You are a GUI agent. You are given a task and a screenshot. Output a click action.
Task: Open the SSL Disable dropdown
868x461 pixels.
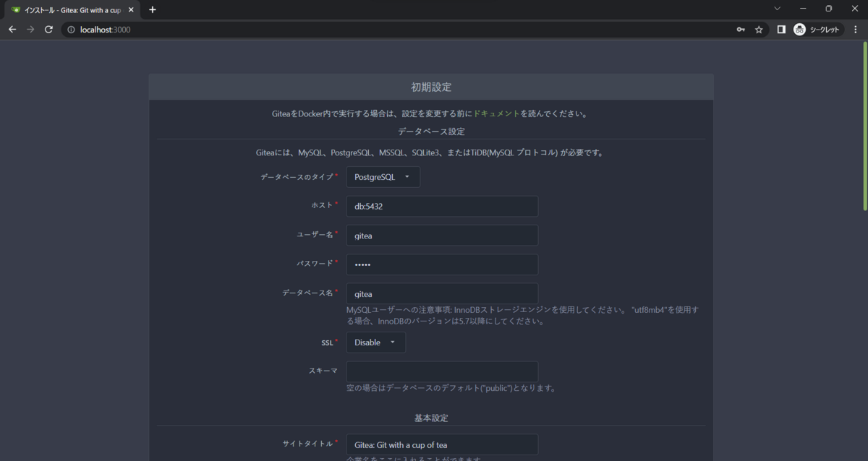coord(375,342)
